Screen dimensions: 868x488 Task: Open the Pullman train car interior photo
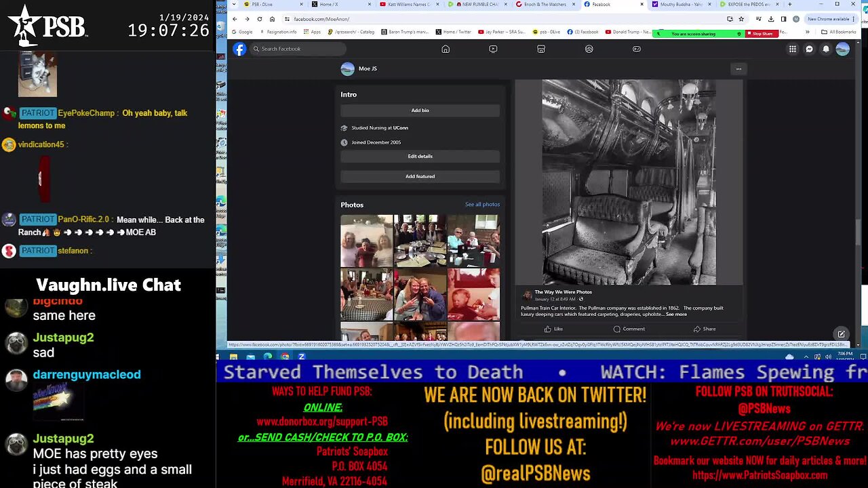pos(629,182)
